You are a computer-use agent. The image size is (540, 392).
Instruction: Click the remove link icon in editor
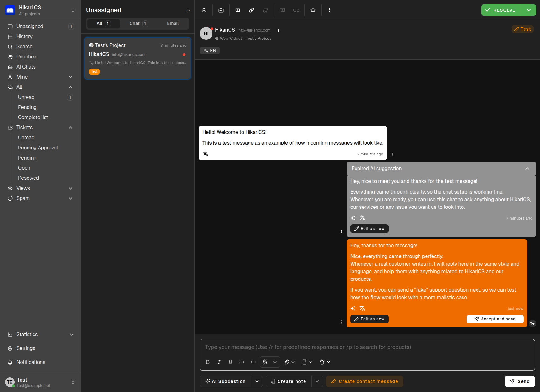pyautogui.click(x=253, y=362)
